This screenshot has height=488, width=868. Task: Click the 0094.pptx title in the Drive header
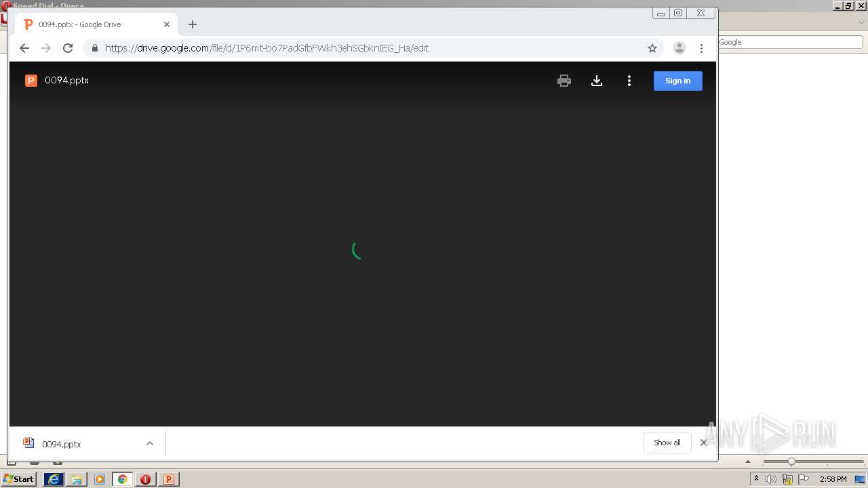point(66,80)
